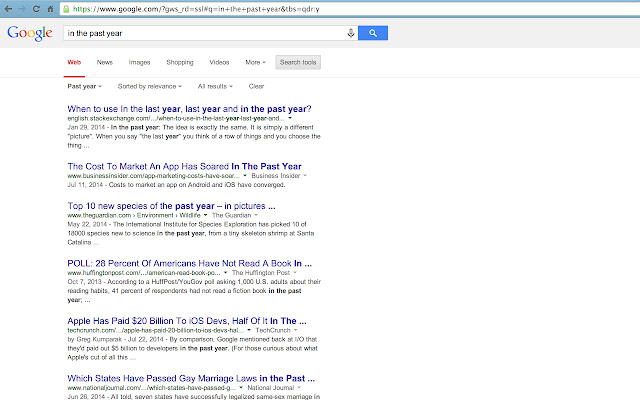The height and width of the screenshot is (400, 640).
Task: Expand the More search categories menu
Action: (257, 62)
